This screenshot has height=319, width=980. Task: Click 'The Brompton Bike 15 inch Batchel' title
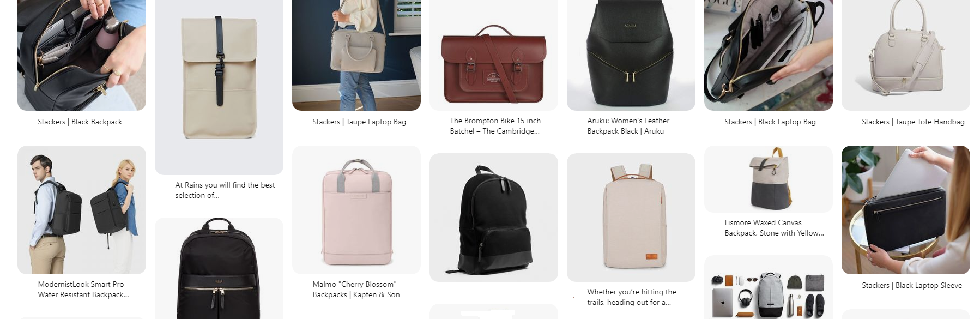coord(495,126)
